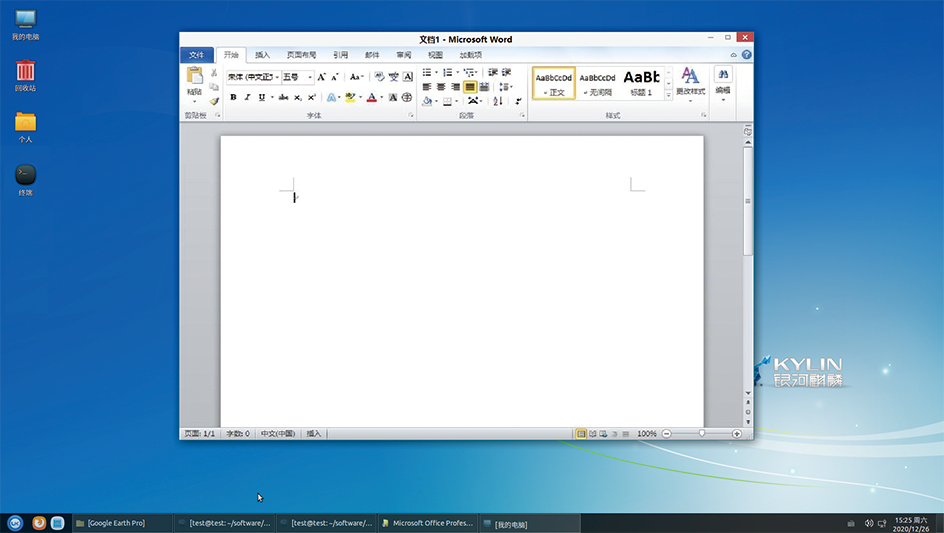This screenshot has height=533, width=944.
Task: Toggle Center alignment
Action: tap(441, 87)
